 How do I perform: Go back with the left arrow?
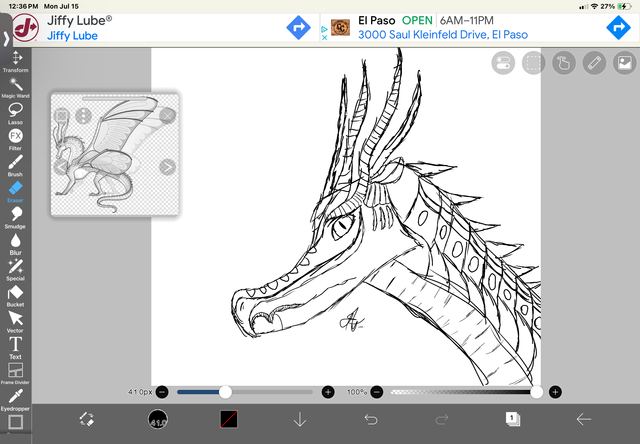tap(584, 419)
